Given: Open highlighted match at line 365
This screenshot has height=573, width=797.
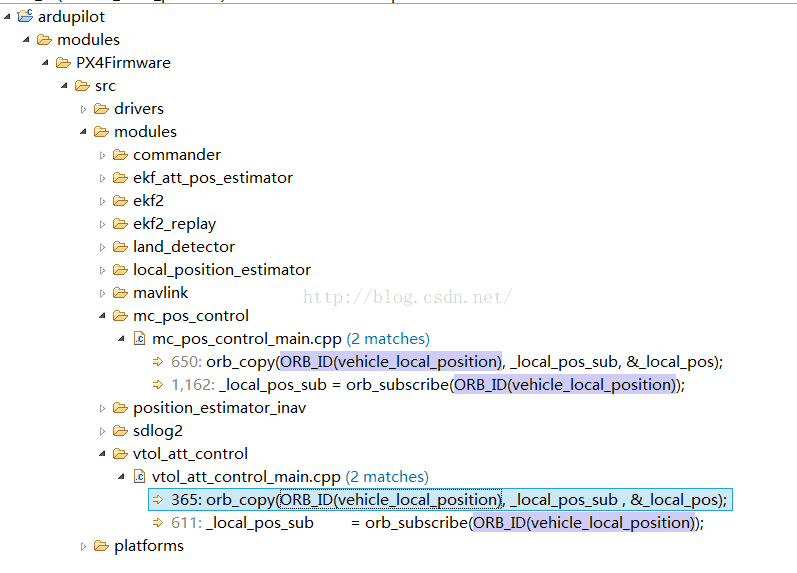Looking at the screenshot, I should 440,500.
